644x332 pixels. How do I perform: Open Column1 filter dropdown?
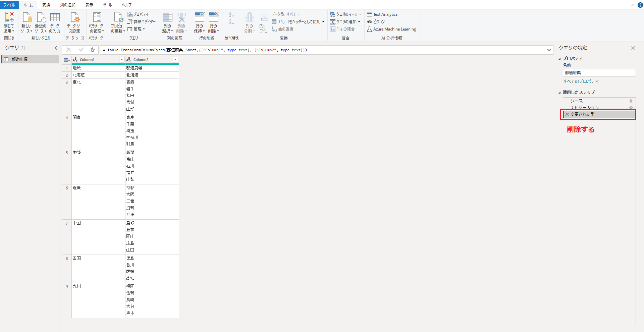coord(122,60)
